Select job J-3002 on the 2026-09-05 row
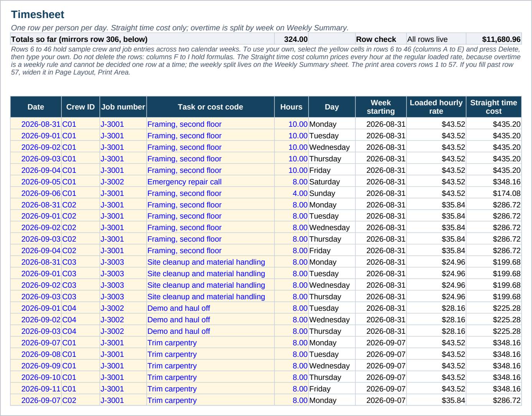This screenshot has height=416, width=532. point(123,182)
